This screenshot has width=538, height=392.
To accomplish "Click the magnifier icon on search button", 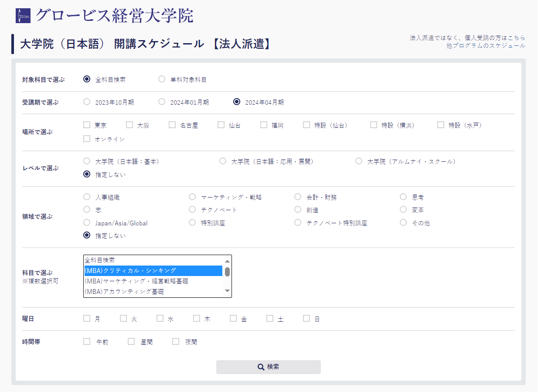I will 261,367.
